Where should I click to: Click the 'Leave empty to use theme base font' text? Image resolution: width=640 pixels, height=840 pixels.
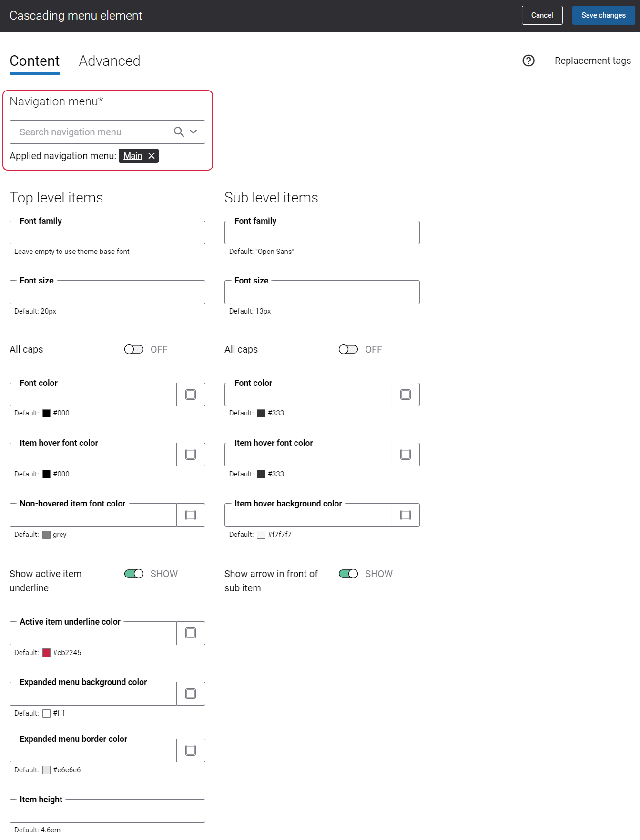[x=72, y=252]
